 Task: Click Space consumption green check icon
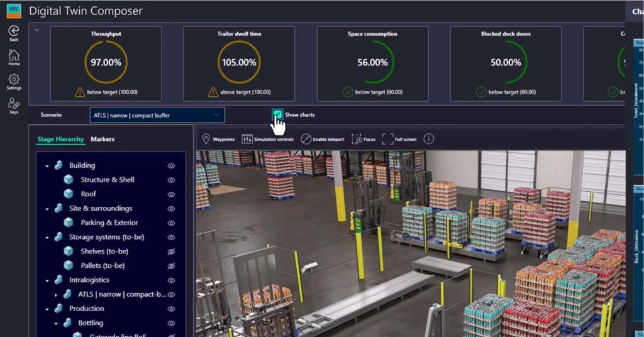[x=348, y=92]
